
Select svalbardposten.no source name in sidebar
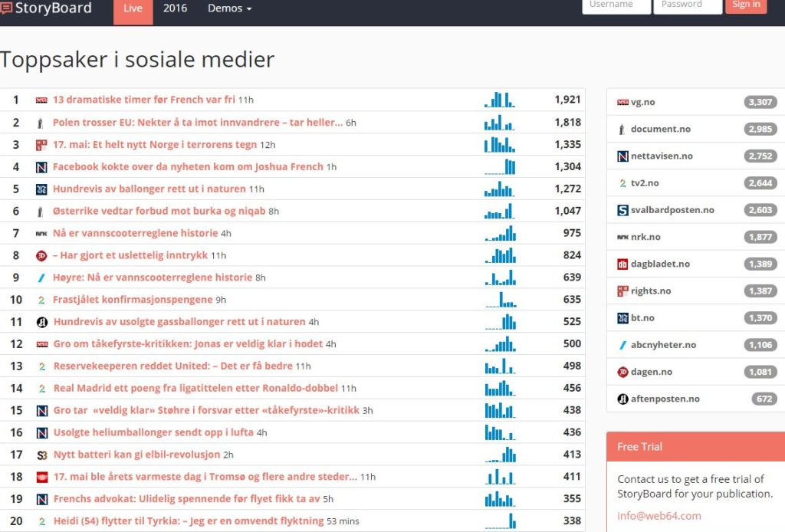(x=672, y=210)
